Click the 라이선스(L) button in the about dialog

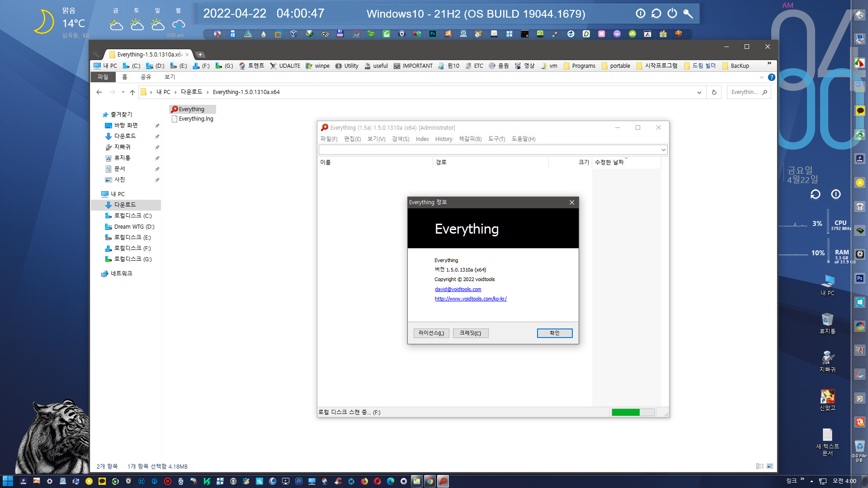[431, 333]
